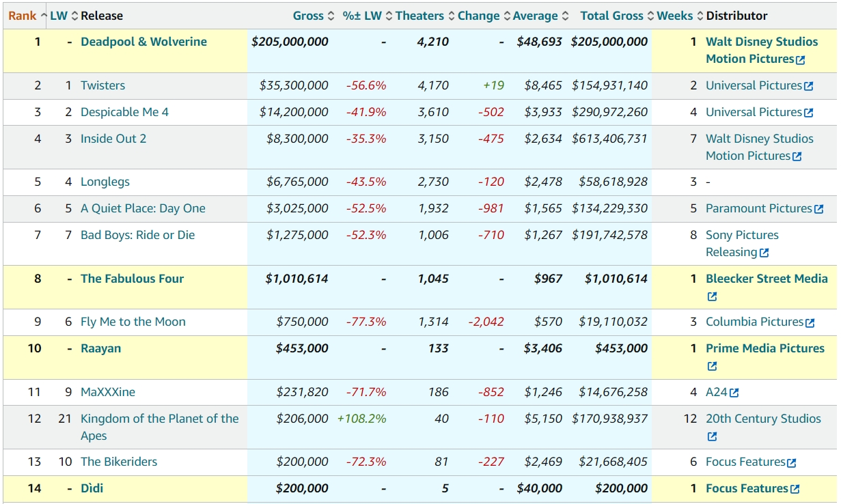Viewport: 841px width, 504px height.
Task: Click the $6,765,000 gross for Longlegs
Action: point(297,182)
